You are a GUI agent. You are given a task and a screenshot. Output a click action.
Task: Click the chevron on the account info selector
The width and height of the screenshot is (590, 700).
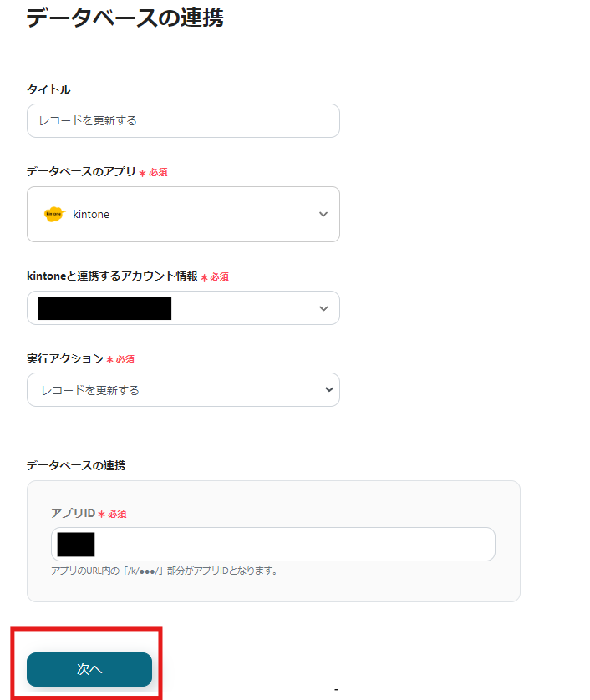pos(323,307)
